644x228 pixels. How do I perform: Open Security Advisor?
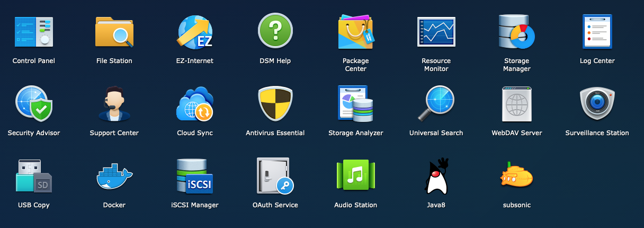[x=34, y=104]
